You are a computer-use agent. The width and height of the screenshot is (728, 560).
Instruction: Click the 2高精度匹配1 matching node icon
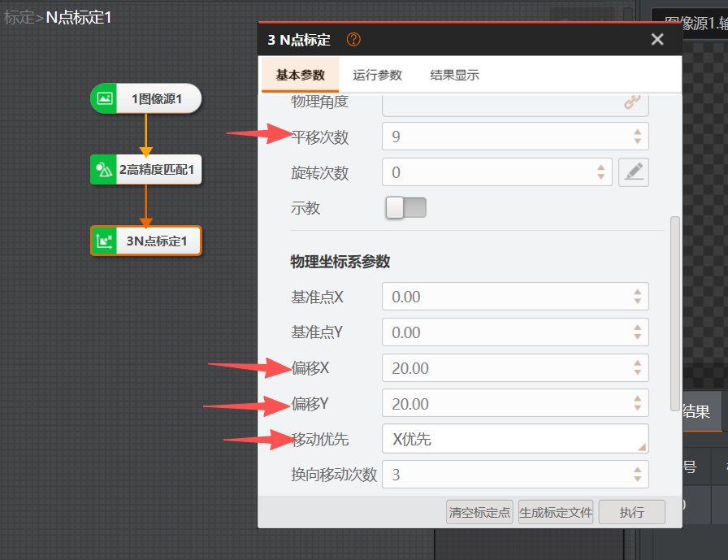click(104, 170)
